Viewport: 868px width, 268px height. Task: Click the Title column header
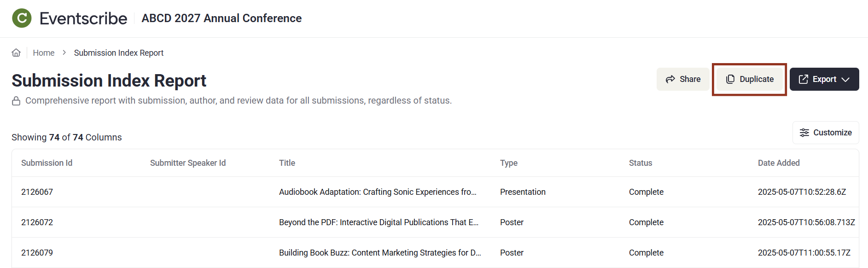point(287,163)
